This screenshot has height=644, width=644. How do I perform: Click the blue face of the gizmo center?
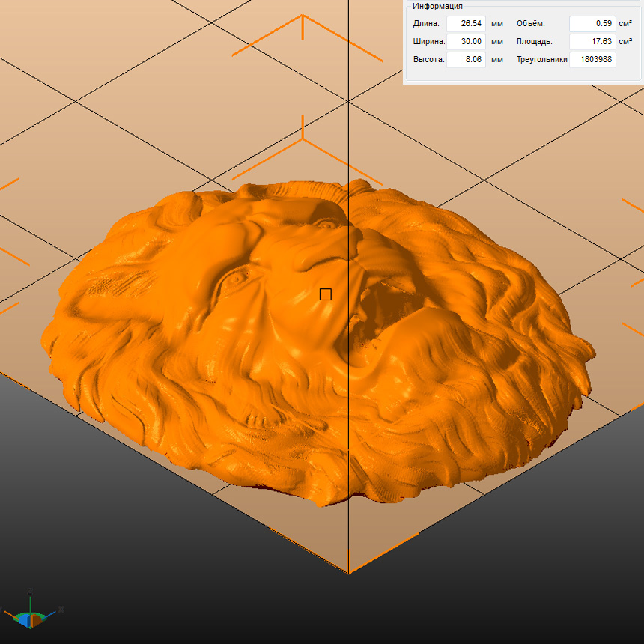pos(25,621)
